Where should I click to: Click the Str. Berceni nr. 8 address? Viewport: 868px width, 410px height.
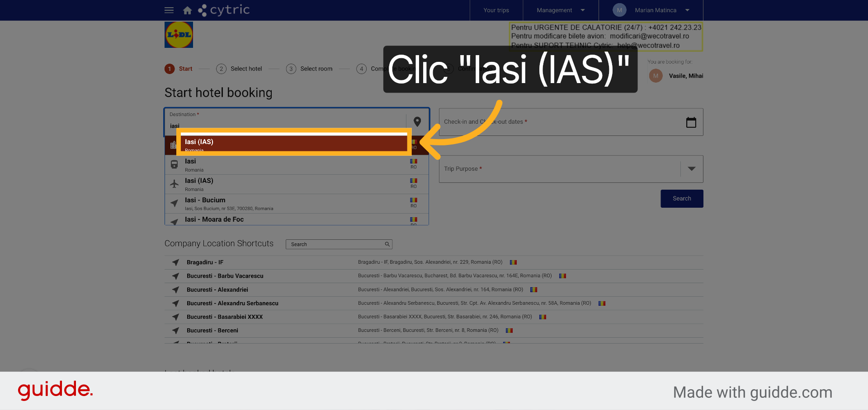point(428,330)
